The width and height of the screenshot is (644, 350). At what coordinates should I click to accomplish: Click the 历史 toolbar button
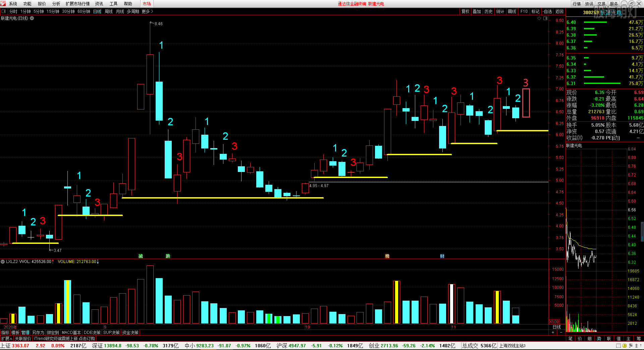coord(489,11)
